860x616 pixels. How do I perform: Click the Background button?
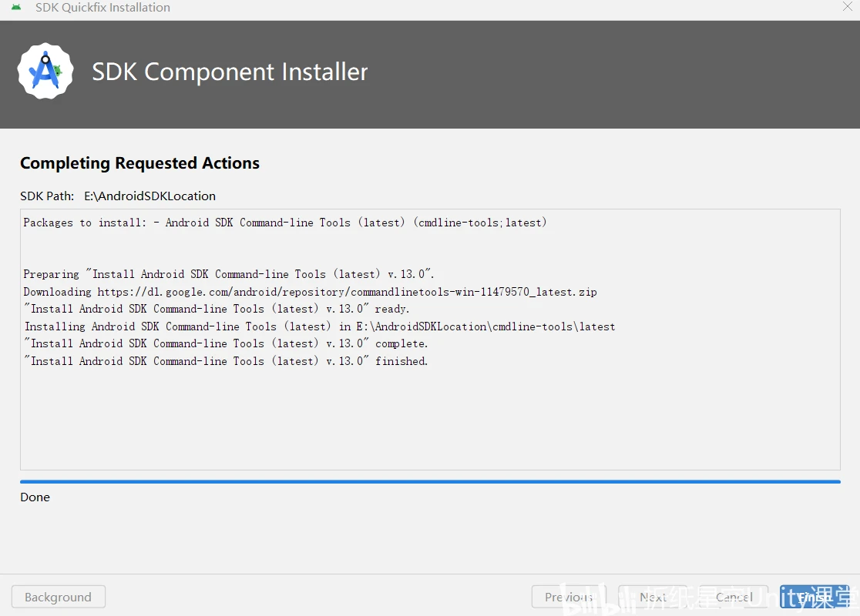[58, 597]
